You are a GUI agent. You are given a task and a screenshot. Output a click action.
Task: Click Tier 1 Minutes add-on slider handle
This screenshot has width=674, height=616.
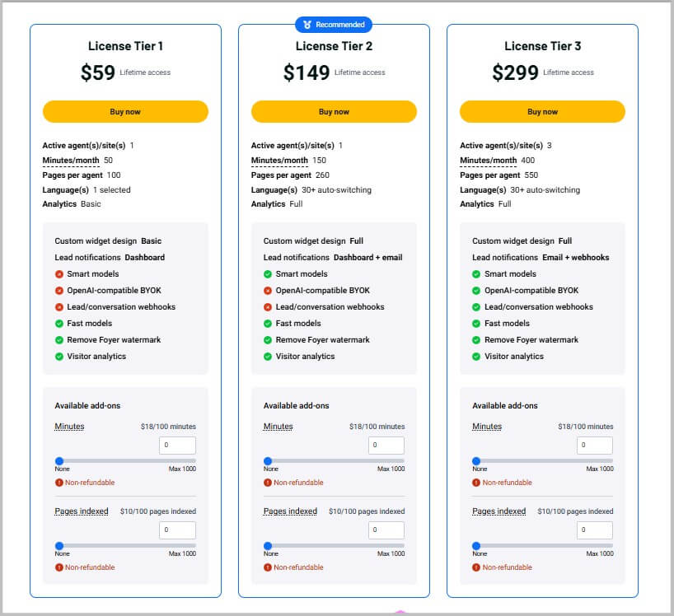pos(59,461)
